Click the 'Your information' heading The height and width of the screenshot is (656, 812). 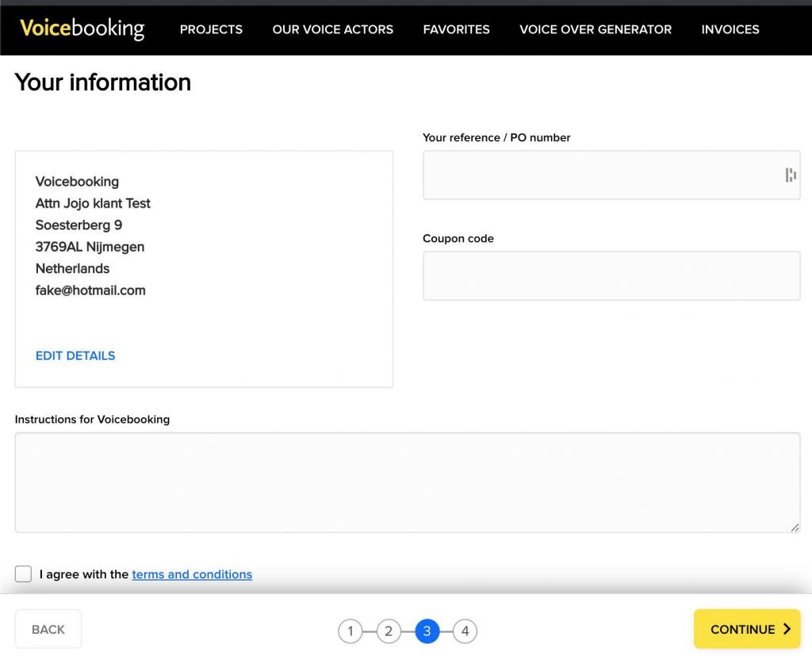click(x=103, y=82)
